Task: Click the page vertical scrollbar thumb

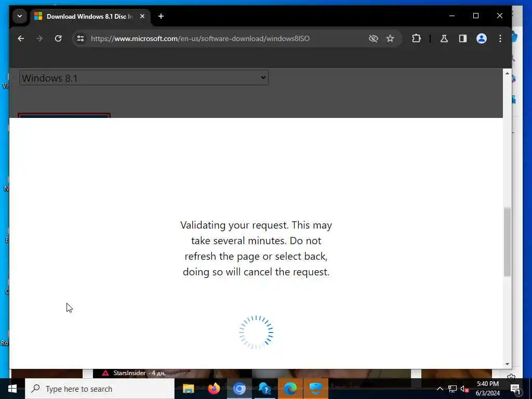Action: (x=507, y=242)
